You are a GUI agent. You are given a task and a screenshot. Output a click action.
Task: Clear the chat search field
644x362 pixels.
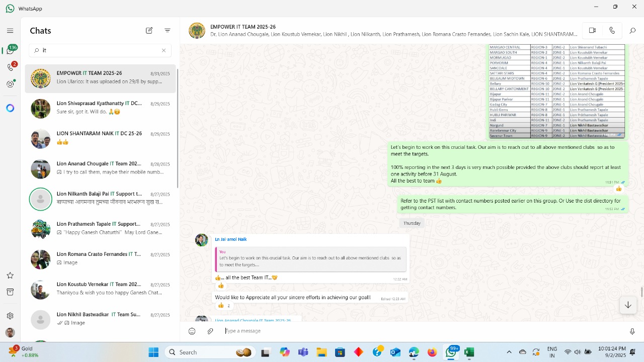tap(164, 50)
